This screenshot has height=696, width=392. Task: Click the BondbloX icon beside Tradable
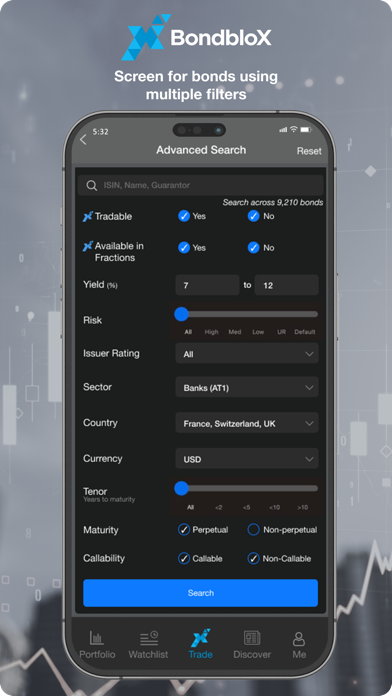tap(88, 217)
